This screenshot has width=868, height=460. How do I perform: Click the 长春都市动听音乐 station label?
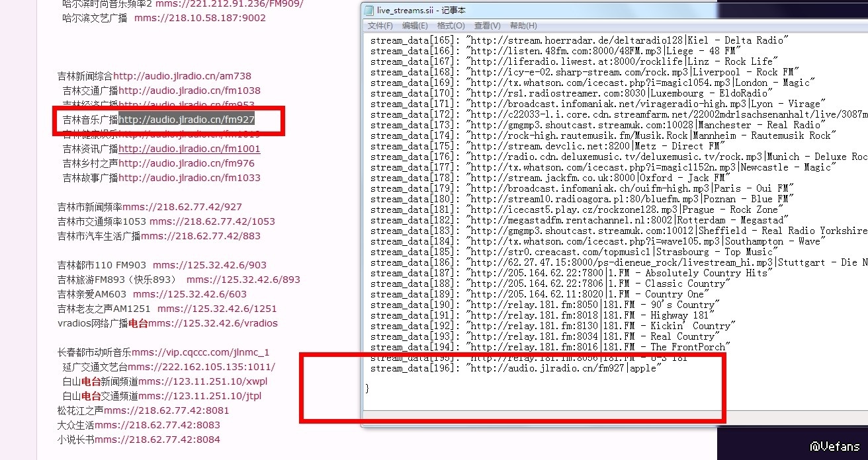95,352
